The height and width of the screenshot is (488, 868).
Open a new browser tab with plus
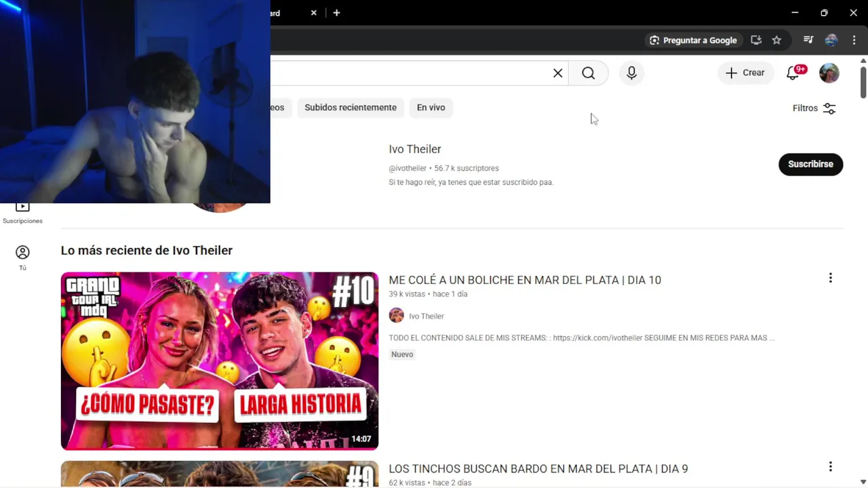(x=336, y=13)
